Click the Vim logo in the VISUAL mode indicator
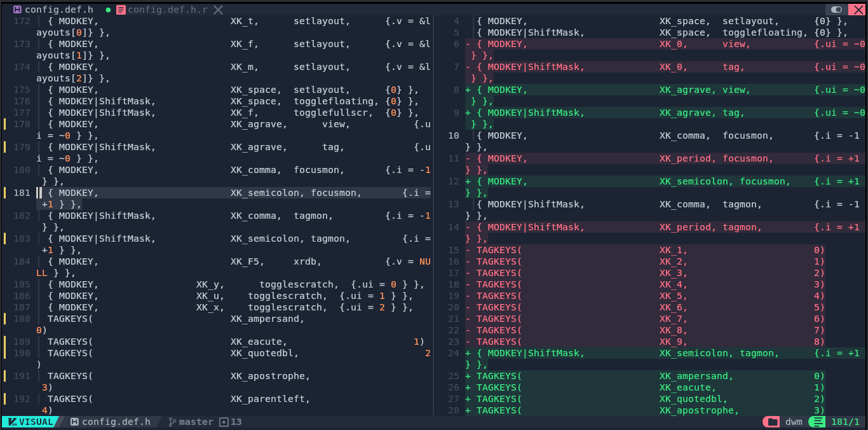 point(12,422)
